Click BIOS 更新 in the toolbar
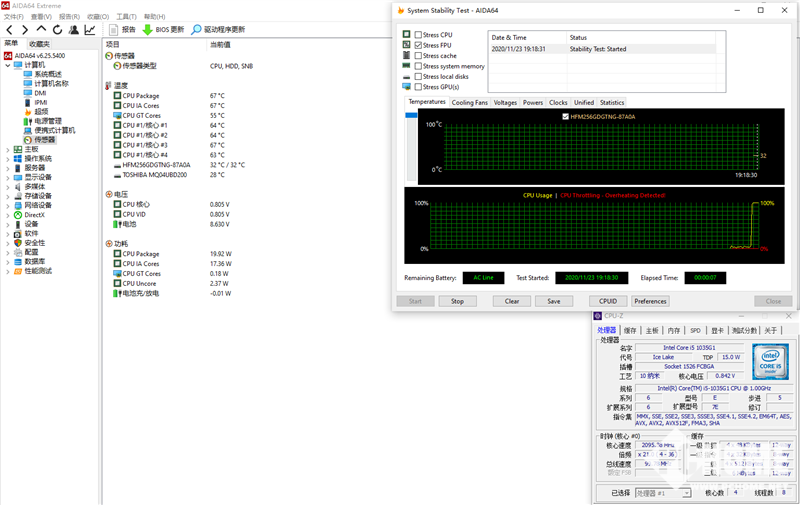 coord(163,30)
